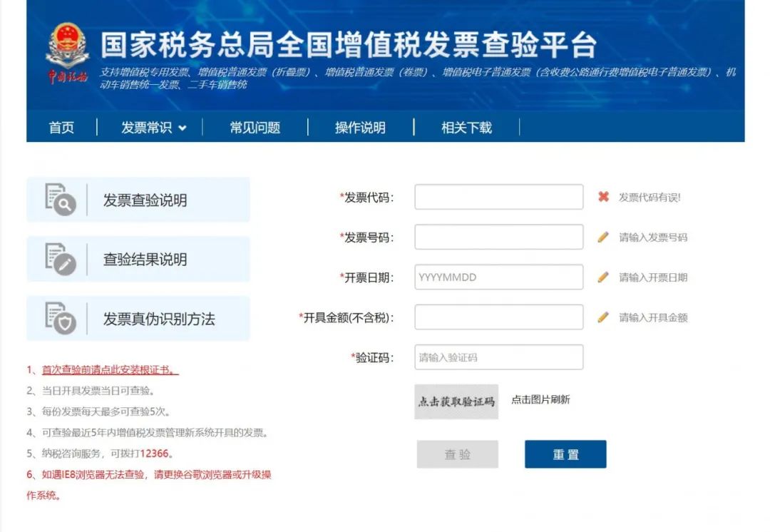Open the 发票真伪识别方法 panel button
Screen dimensions: 770x532
(138, 318)
